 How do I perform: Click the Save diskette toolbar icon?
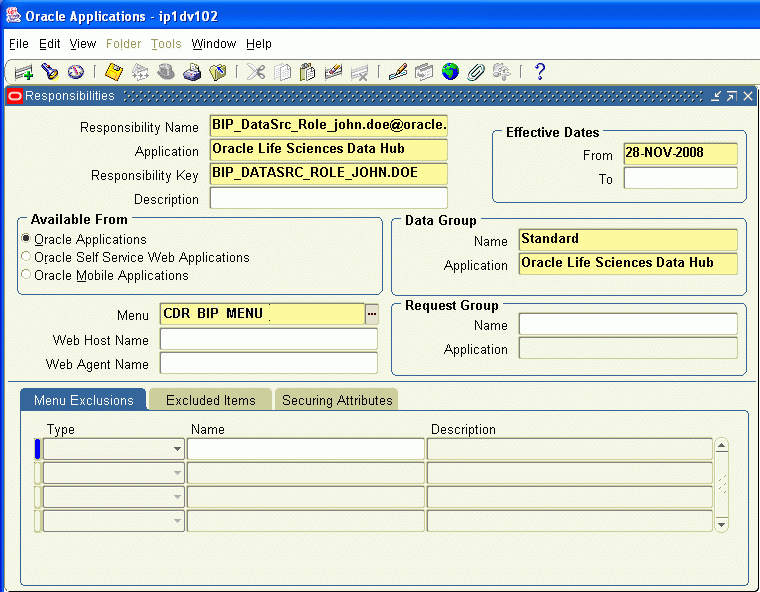pyautogui.click(x=114, y=72)
